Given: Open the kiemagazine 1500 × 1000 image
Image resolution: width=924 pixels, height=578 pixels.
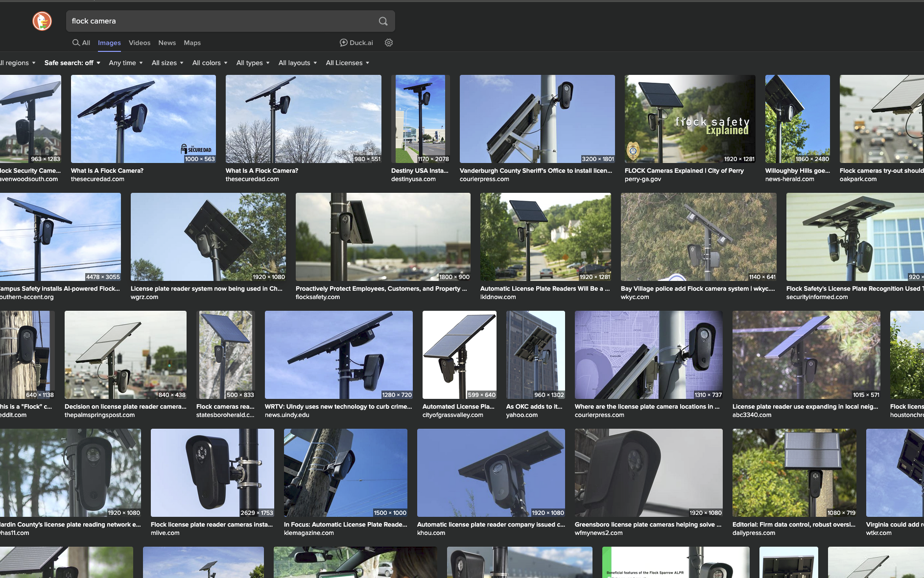Looking at the screenshot, I should [346, 473].
